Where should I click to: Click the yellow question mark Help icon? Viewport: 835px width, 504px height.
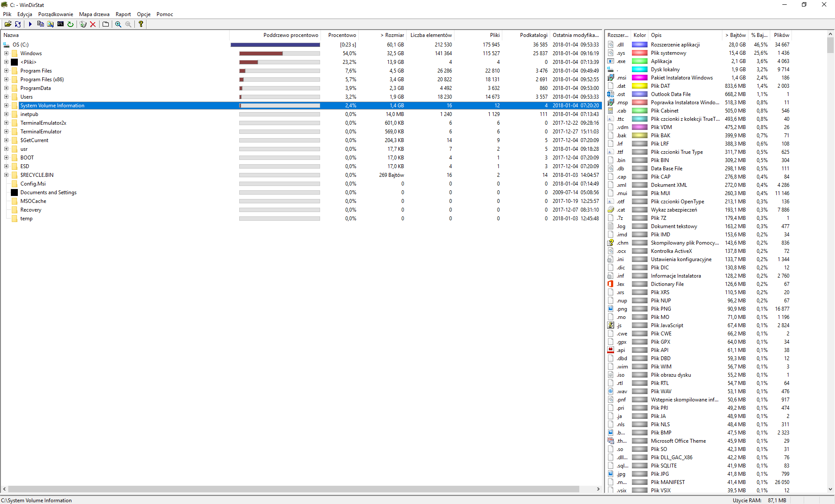pyautogui.click(x=141, y=24)
